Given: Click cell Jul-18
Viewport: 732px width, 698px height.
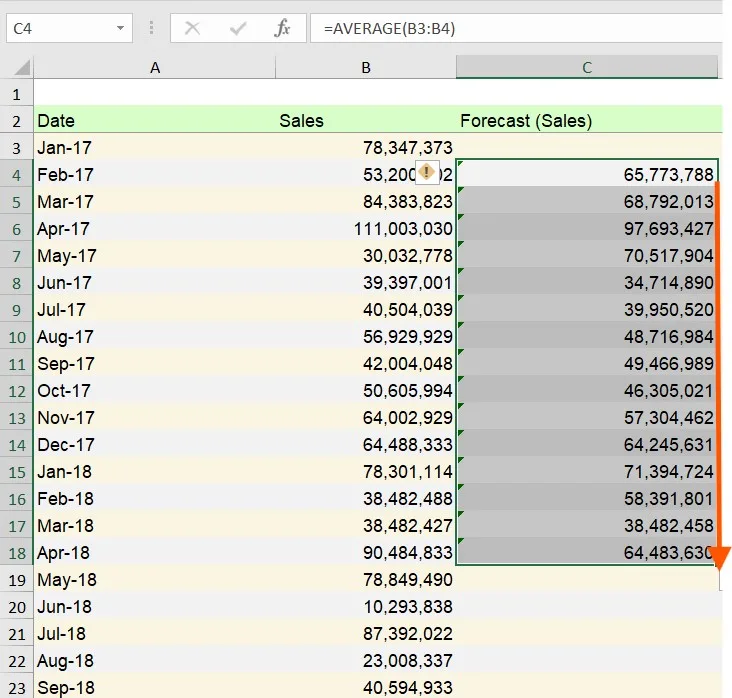Looking at the screenshot, I should 155,634.
